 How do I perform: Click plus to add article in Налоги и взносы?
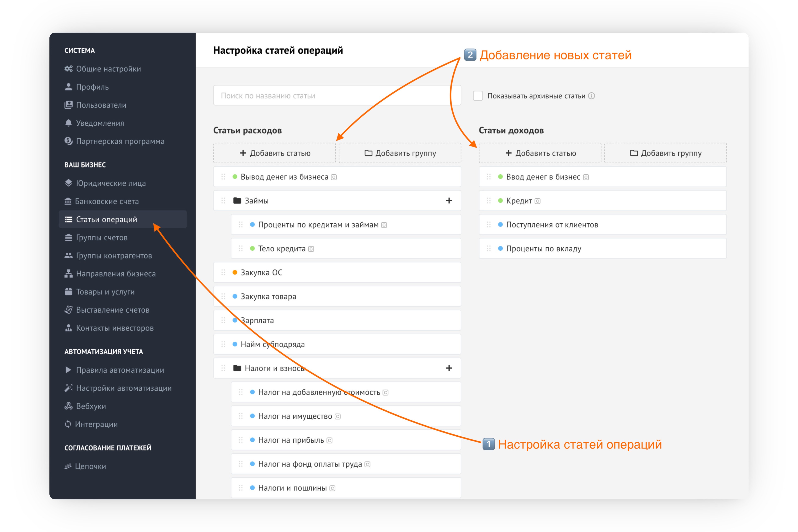(x=449, y=368)
